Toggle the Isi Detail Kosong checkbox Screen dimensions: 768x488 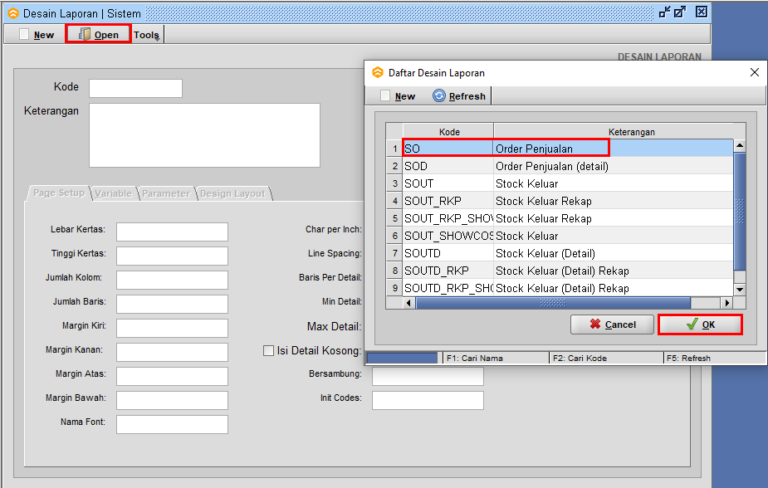click(268, 351)
